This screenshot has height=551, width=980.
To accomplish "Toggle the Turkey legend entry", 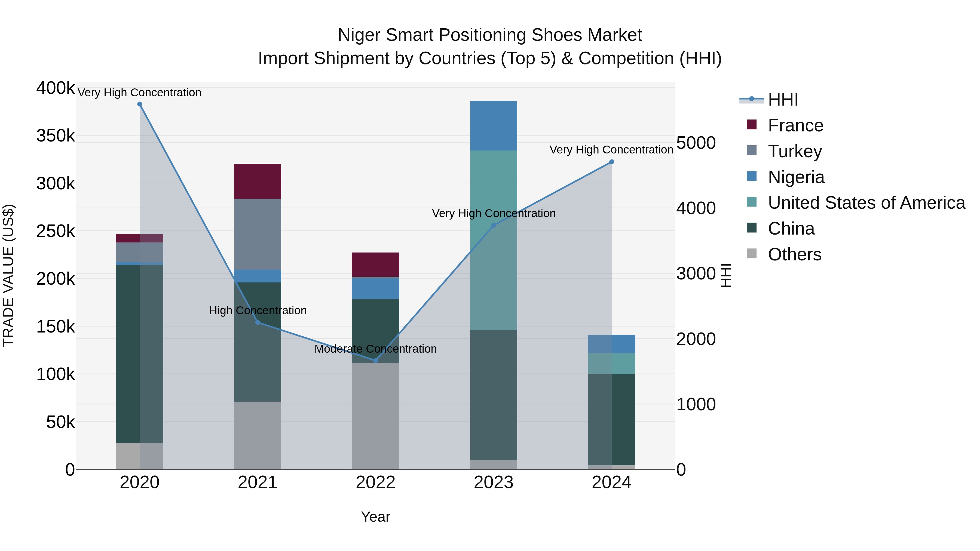I will 784,151.
